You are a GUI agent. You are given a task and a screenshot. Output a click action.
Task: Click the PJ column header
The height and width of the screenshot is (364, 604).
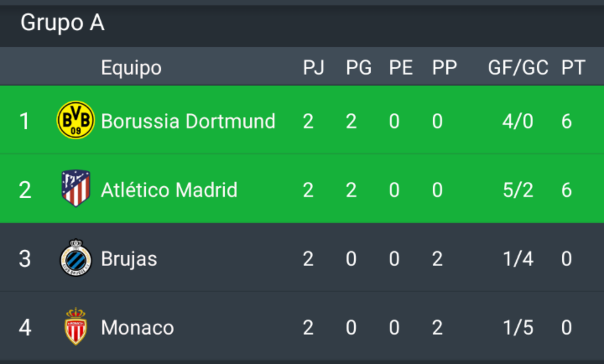point(314,68)
